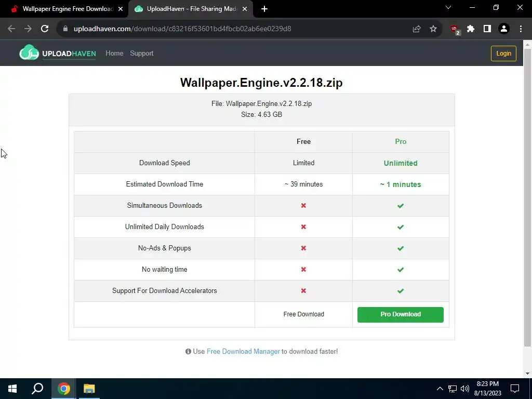Open uBlock Origin extension icon
Viewport: 532px width, 399px height.
(455, 30)
